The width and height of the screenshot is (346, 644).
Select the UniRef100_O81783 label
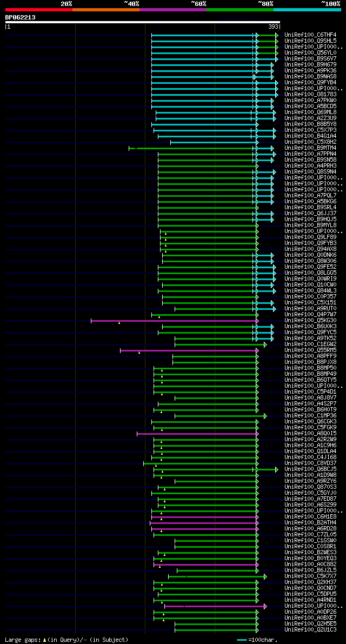(x=310, y=95)
